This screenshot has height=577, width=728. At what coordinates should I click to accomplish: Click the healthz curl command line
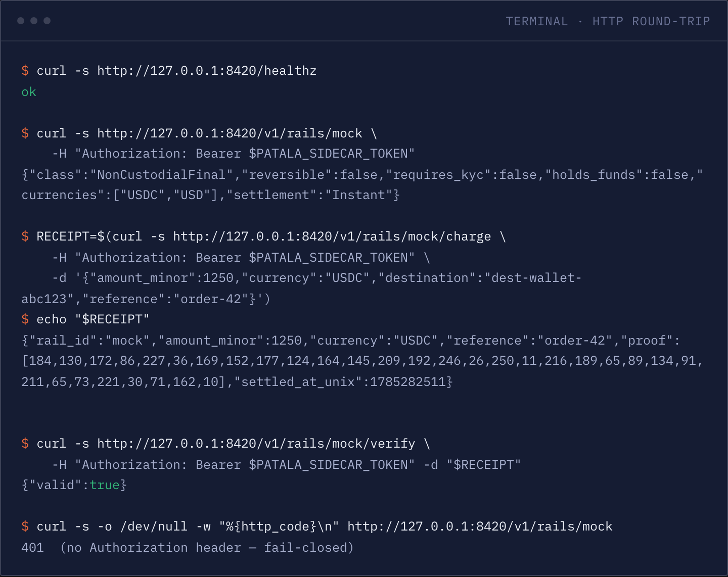click(x=169, y=71)
